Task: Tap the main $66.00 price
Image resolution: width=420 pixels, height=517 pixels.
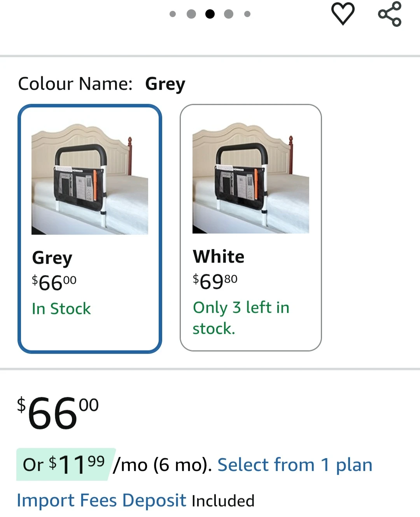Action: [x=58, y=413]
